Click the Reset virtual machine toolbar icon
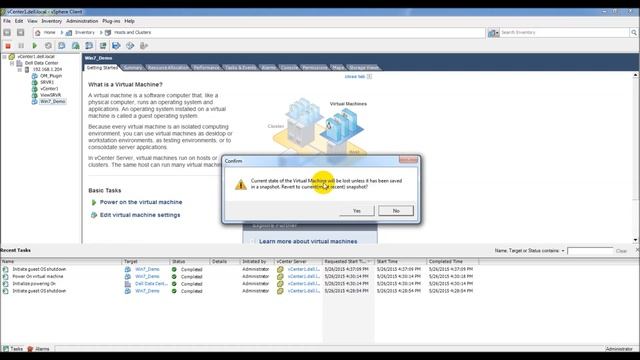Screen dimensions: 640x360 coord(48,46)
